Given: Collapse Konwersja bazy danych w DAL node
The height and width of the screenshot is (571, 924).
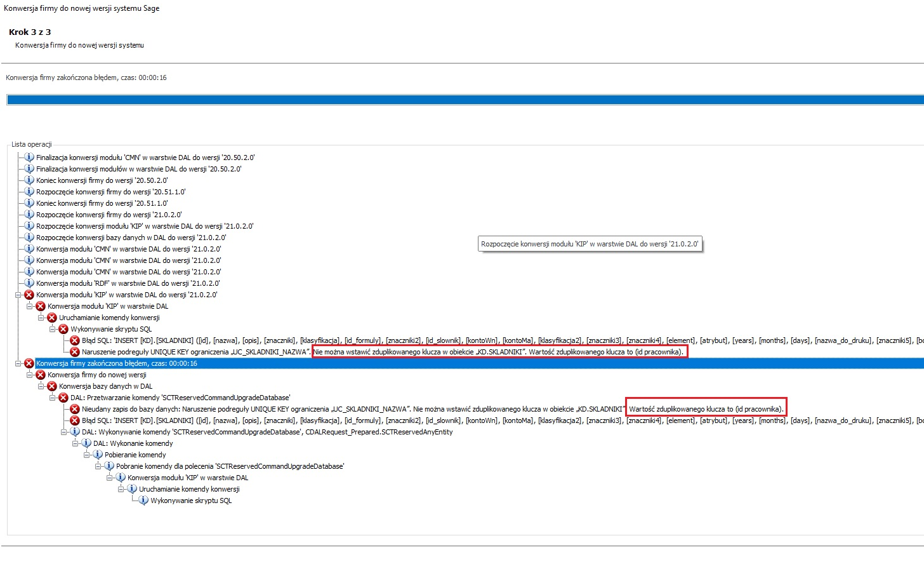Looking at the screenshot, I should (x=41, y=386).
